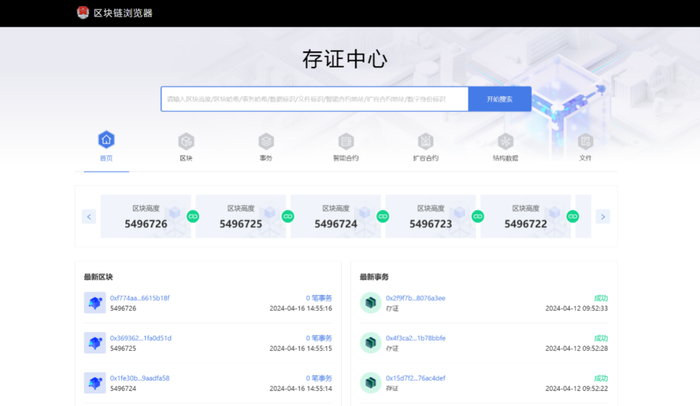Click 成功 status for 0x15d7f2...76ac4def
Screen dimensions: 700x406
pos(601,378)
